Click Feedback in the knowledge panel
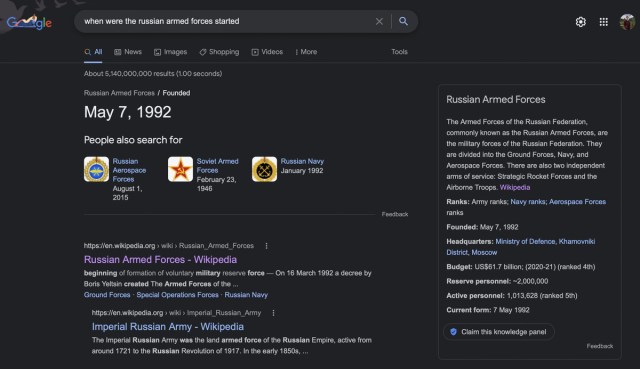Image resolution: width=640 pixels, height=369 pixels. (600, 346)
